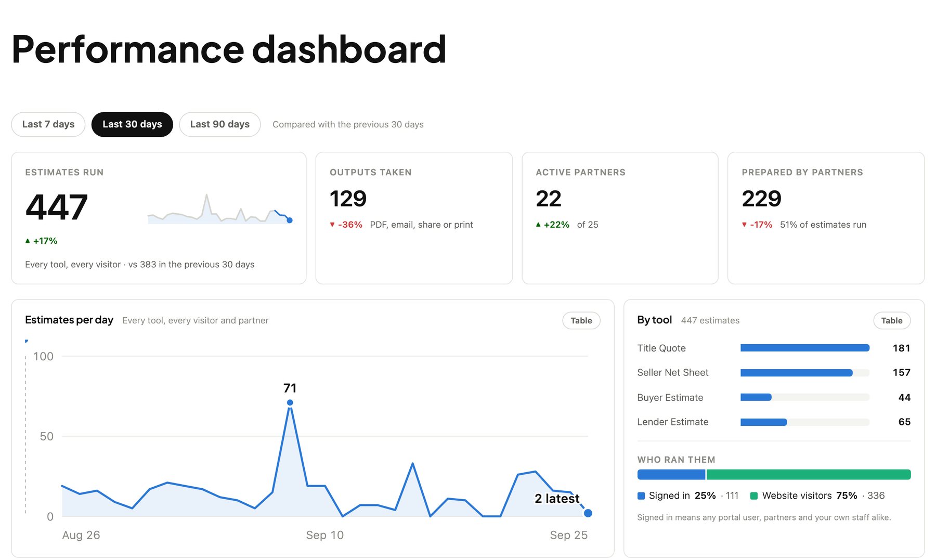936x560 pixels.
Task: Click the 44 count for Buyer Estimate
Action: (905, 398)
